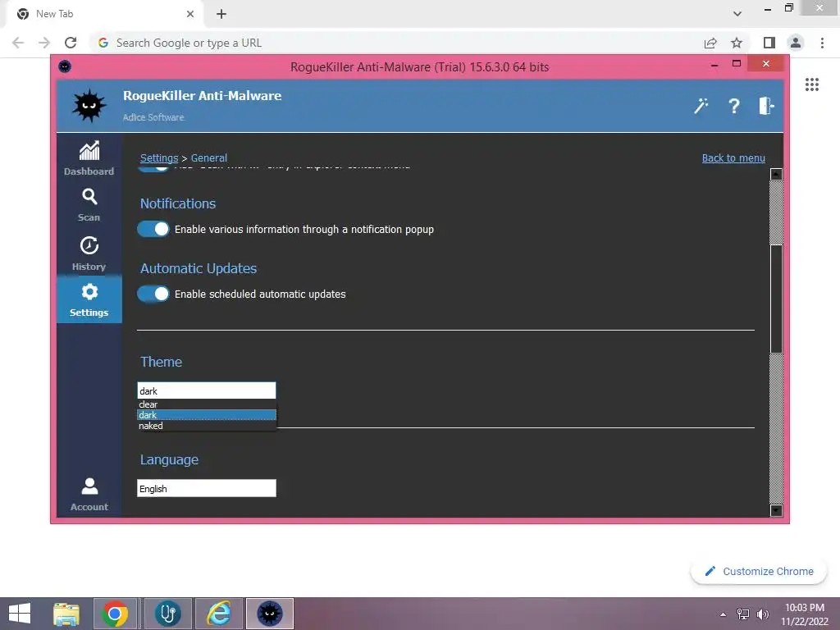840x630 pixels.
Task: Open Windows Start menu
Action: tap(20, 614)
